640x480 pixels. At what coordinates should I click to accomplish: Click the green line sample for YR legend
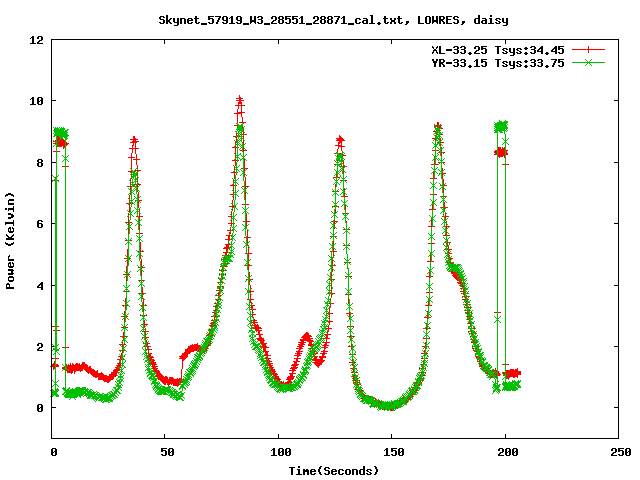click(x=588, y=62)
